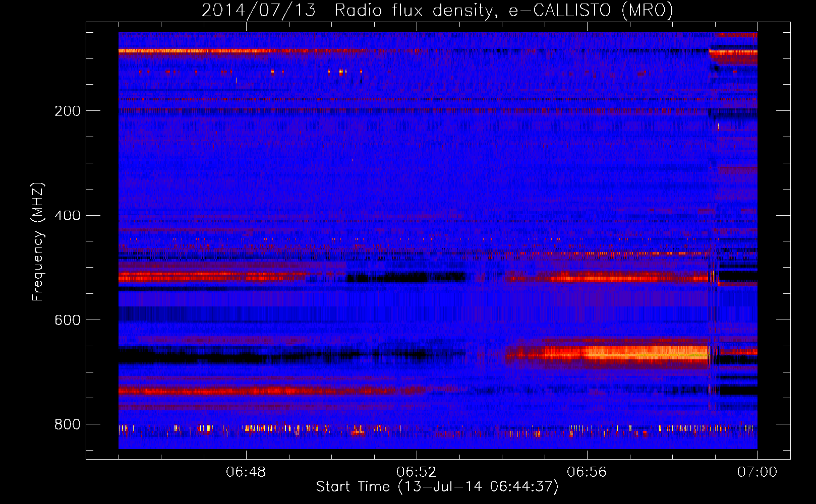
Task: Click the 06:52 time tick label
Action: 417,472
